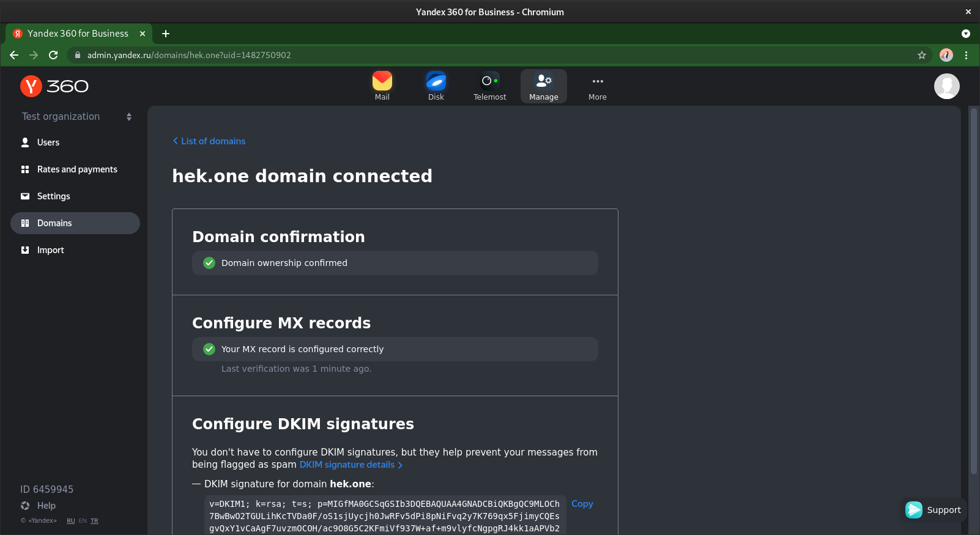Viewport: 980px width, 535px height.
Task: Select the Yandex 360 for Business tab
Action: 79,34
